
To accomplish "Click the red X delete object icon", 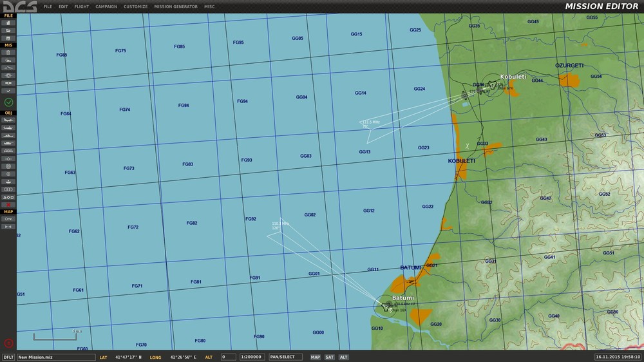I will coord(8,205).
